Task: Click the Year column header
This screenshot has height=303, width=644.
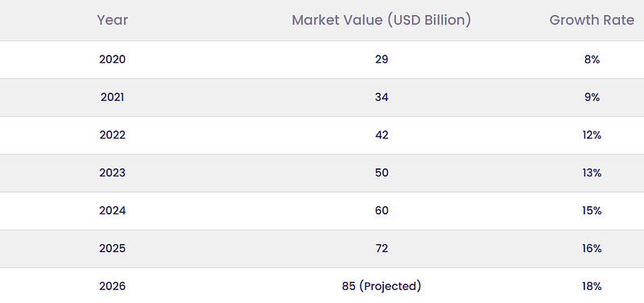Action: coord(112,20)
